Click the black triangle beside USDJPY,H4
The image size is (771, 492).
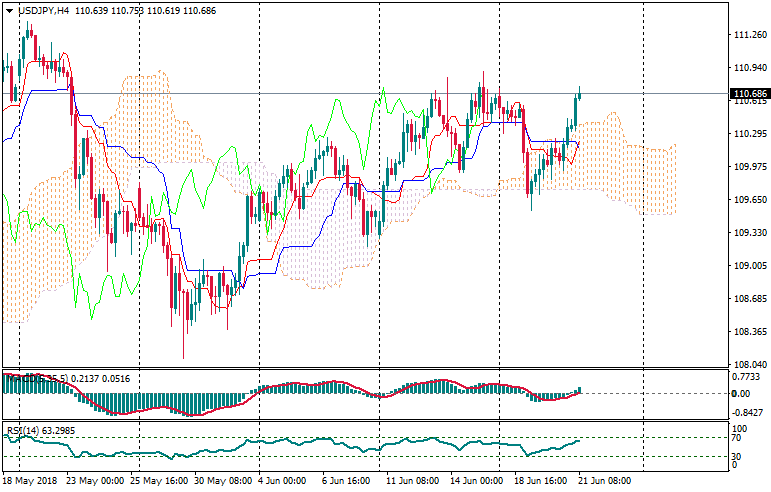[x=10, y=10]
